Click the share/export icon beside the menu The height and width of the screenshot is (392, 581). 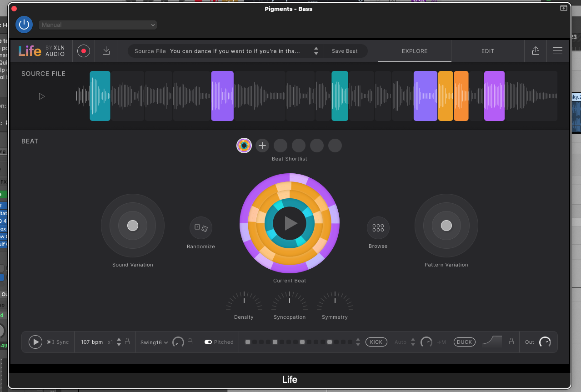point(535,51)
